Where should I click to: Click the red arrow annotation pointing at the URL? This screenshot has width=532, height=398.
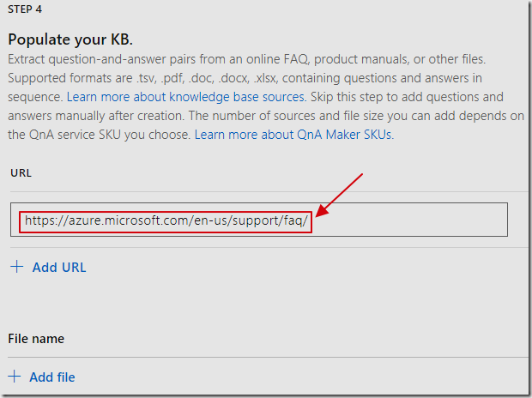(339, 195)
